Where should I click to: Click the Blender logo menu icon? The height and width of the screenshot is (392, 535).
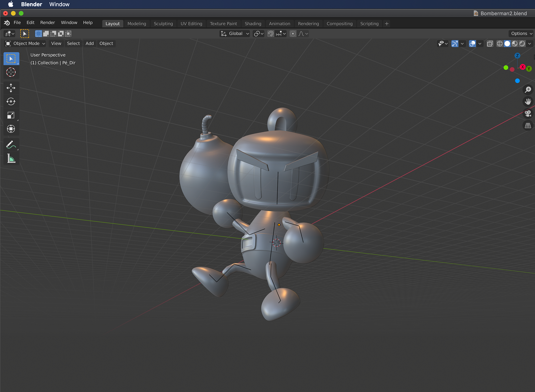7,23
